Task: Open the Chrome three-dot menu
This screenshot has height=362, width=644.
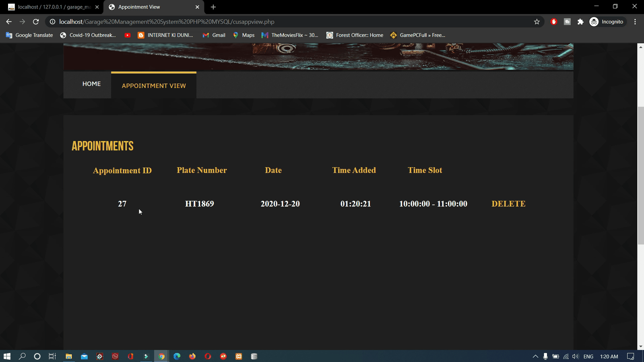Action: coord(635,22)
